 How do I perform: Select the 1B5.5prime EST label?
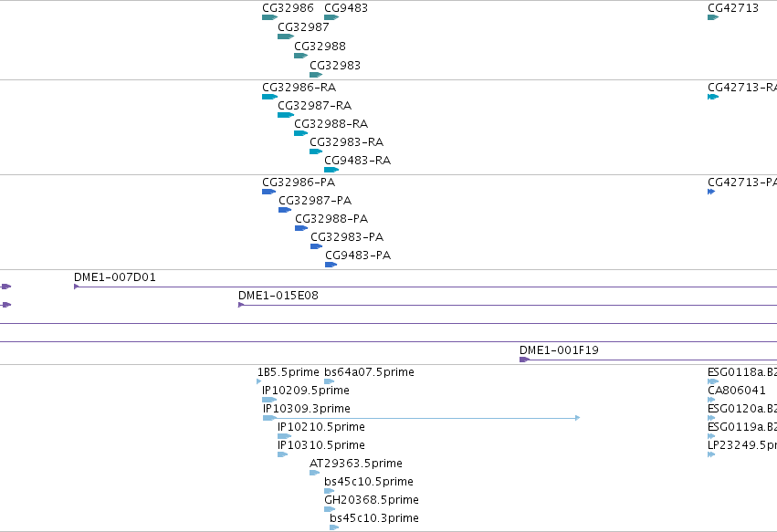pyautogui.click(x=288, y=372)
